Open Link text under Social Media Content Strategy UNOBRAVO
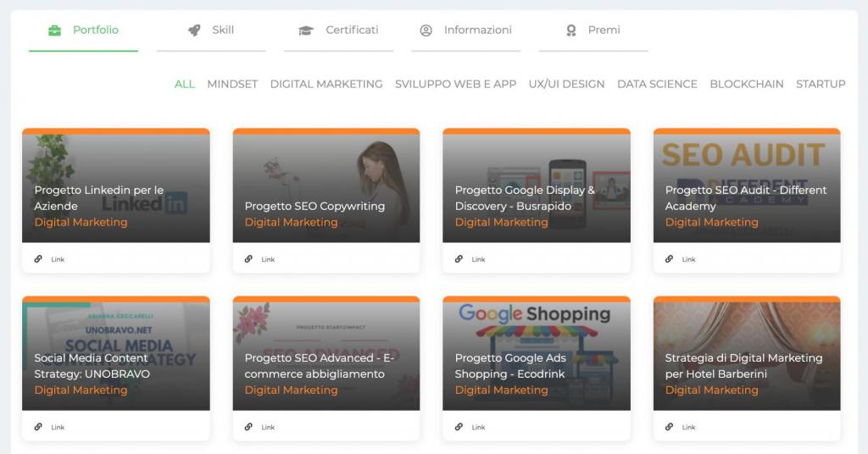Image resolution: width=868 pixels, height=454 pixels. [x=58, y=428]
